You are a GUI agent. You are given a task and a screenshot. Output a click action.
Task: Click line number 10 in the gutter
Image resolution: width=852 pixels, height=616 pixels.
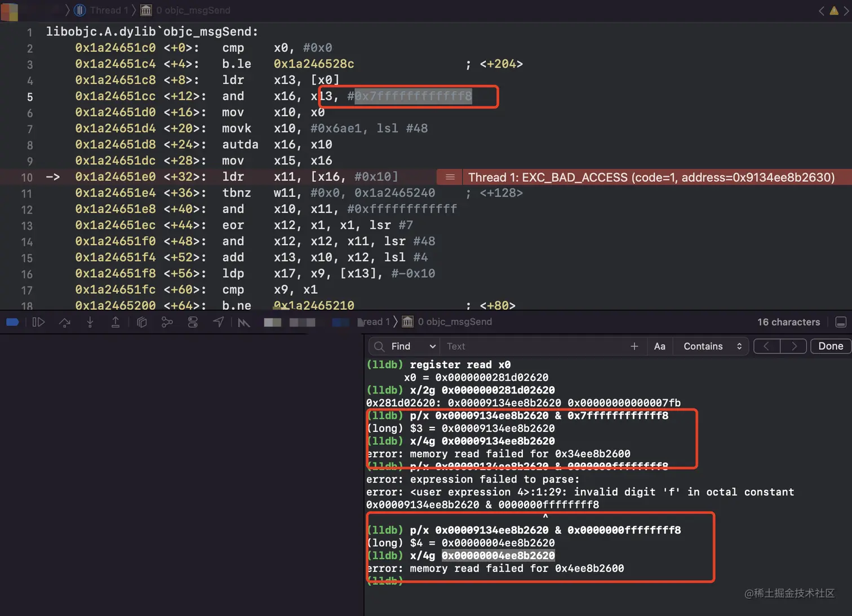pyautogui.click(x=27, y=177)
